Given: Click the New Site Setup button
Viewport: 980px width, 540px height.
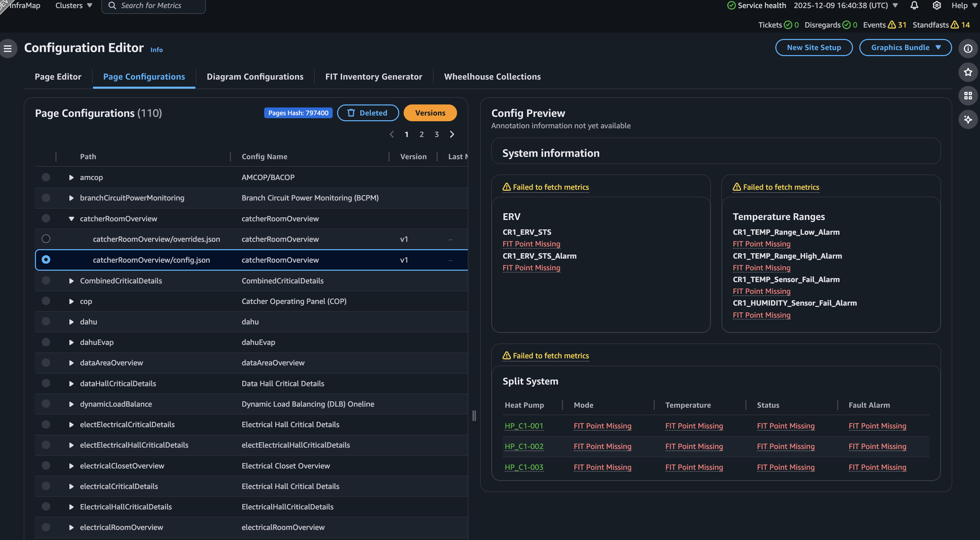Looking at the screenshot, I should (x=814, y=47).
